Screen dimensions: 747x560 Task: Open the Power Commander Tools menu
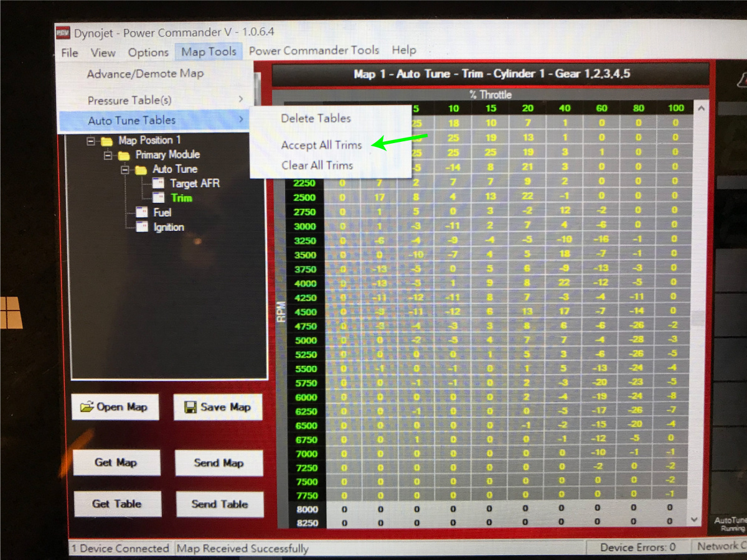click(314, 50)
